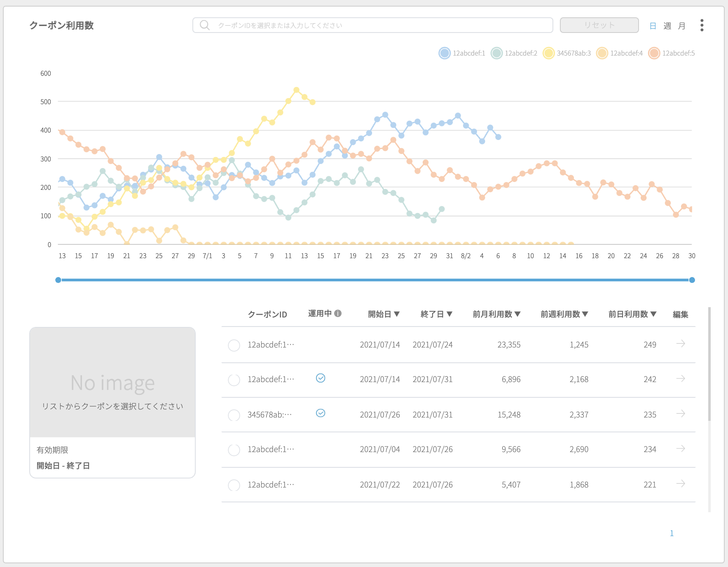Click the table vertical scrollbar
Image resolution: width=728 pixels, height=567 pixels.
coord(709,364)
